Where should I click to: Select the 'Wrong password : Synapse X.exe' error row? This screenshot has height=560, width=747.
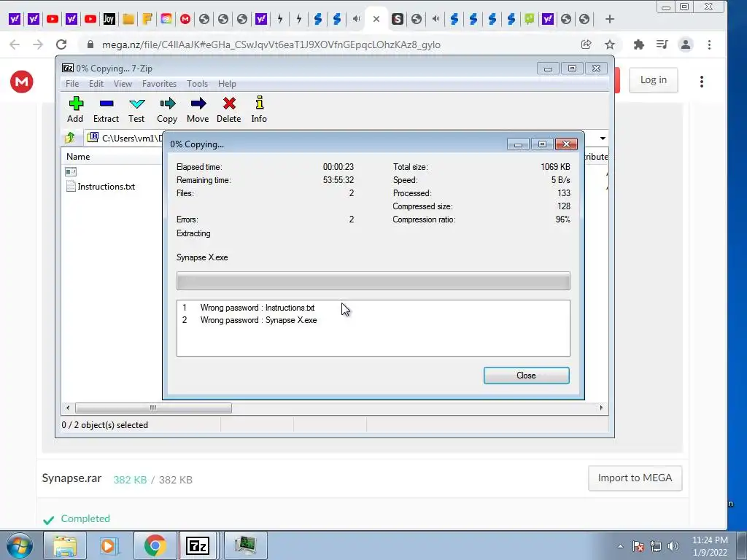(373, 320)
